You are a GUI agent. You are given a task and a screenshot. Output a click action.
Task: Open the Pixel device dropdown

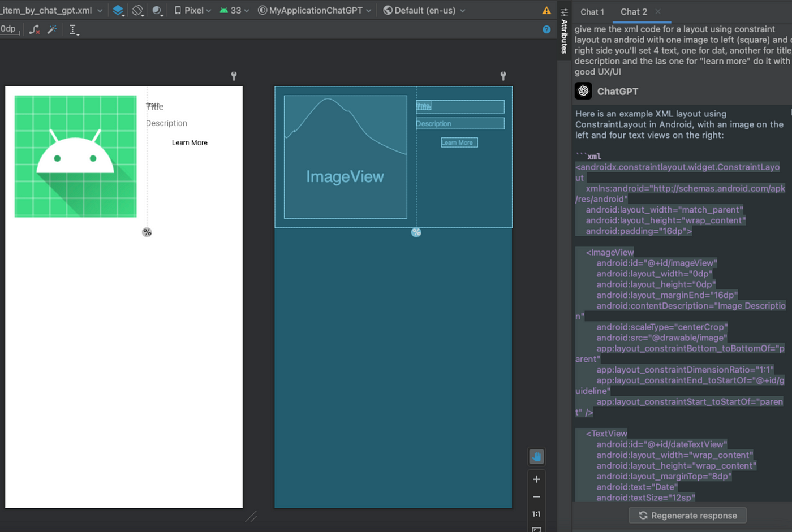pyautogui.click(x=192, y=10)
